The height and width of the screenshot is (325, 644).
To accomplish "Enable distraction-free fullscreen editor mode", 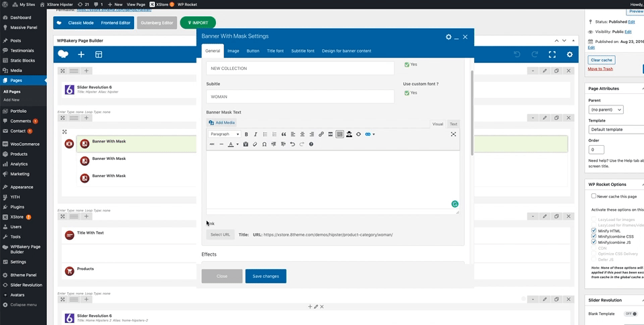I will (453, 134).
